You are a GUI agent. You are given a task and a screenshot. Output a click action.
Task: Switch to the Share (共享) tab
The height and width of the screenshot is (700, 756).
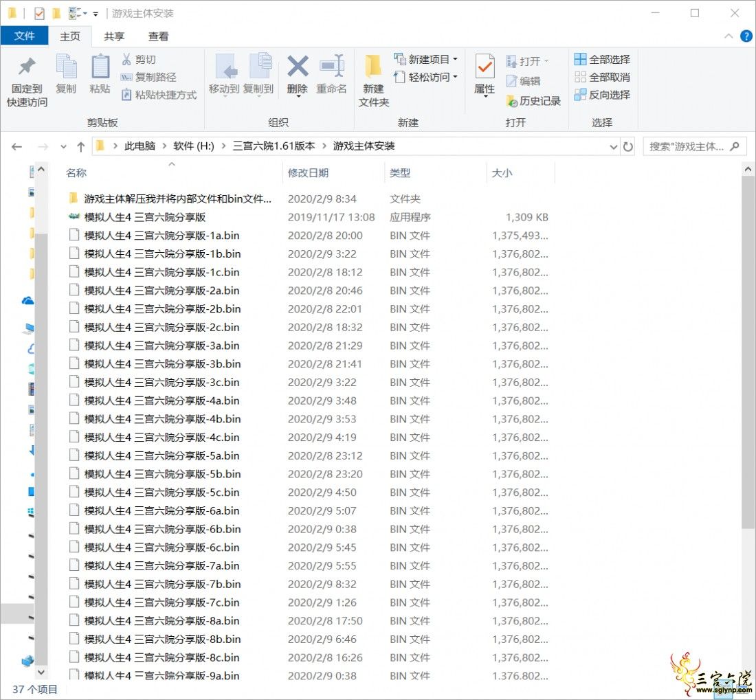click(x=114, y=36)
